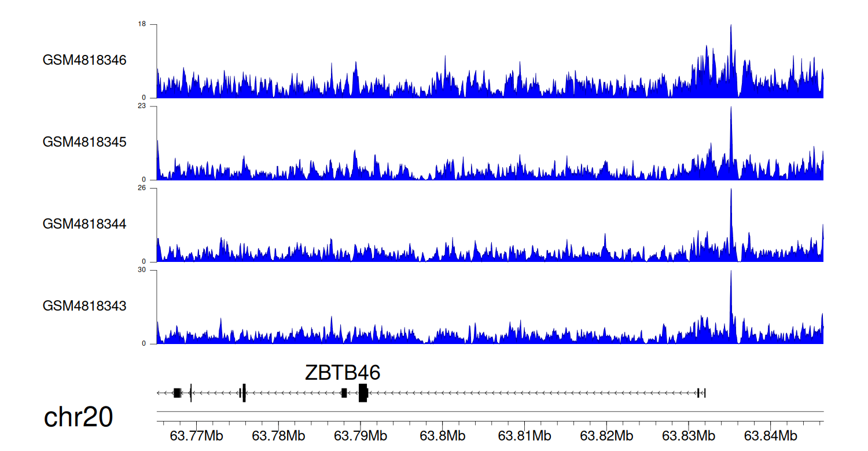868x451 pixels.
Task: Click the chr20 chromosome label
Action: coord(78,417)
